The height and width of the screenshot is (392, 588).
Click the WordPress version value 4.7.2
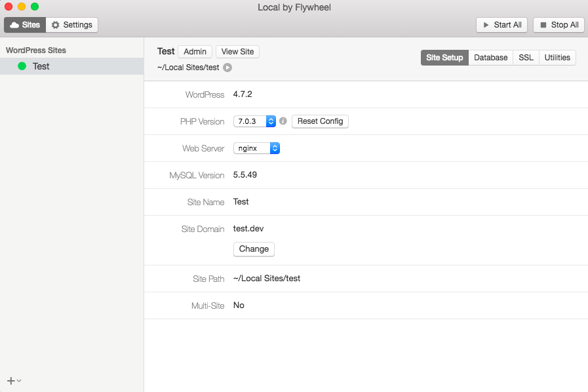point(243,94)
